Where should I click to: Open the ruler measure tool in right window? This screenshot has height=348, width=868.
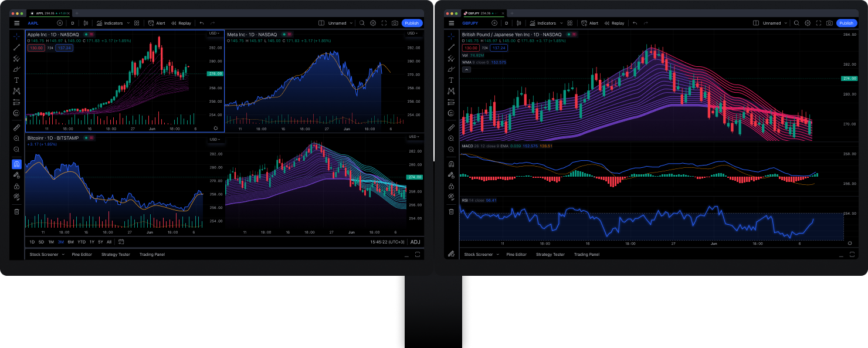pos(451,127)
